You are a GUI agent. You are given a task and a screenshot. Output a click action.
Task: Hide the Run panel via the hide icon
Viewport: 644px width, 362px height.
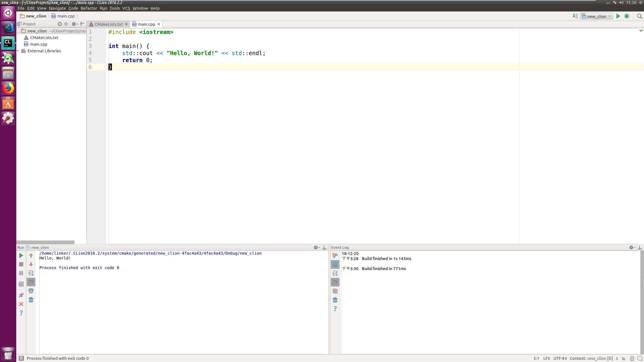click(x=324, y=247)
